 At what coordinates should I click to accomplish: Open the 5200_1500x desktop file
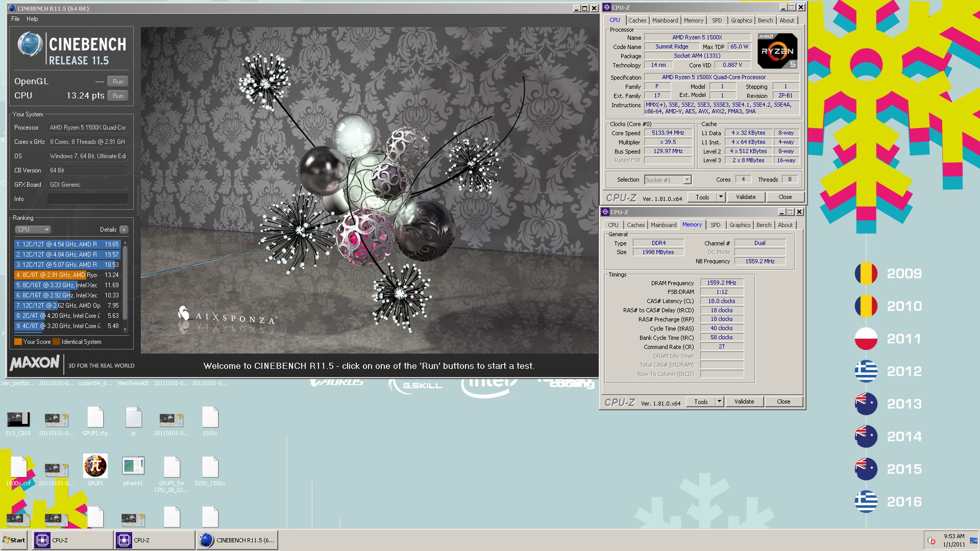pos(210,470)
